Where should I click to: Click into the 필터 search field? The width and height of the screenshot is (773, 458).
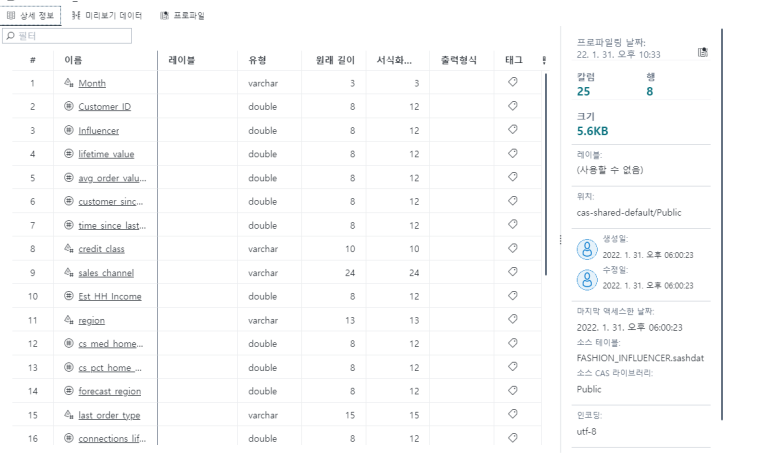72,36
